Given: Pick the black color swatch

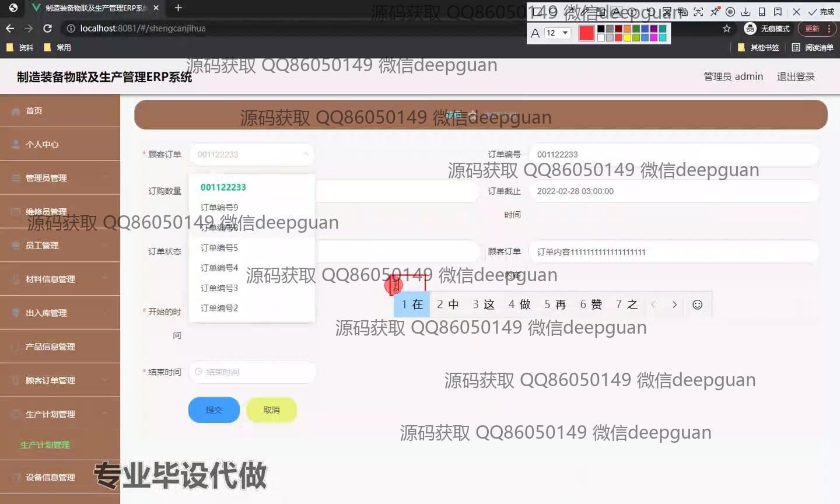Looking at the screenshot, I should tap(601, 29).
